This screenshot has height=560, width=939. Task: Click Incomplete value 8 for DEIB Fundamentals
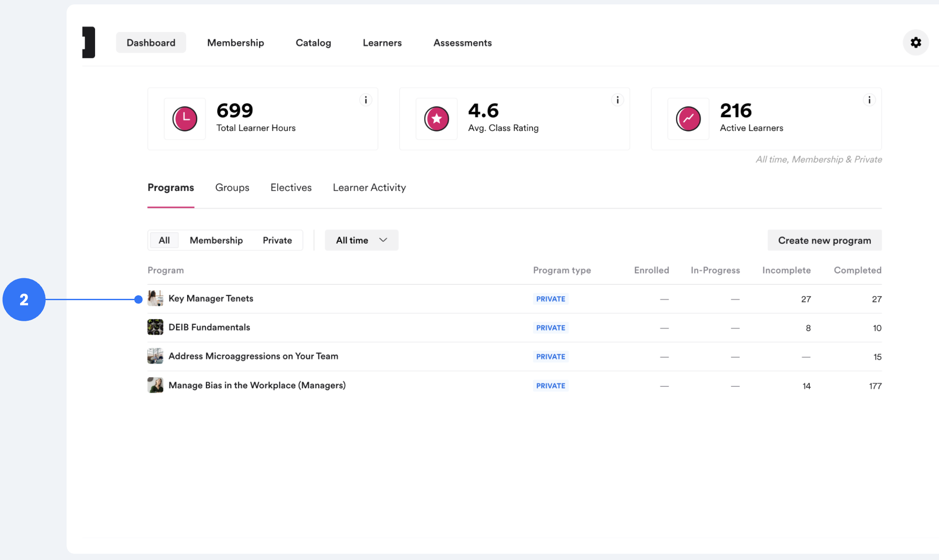(x=808, y=328)
